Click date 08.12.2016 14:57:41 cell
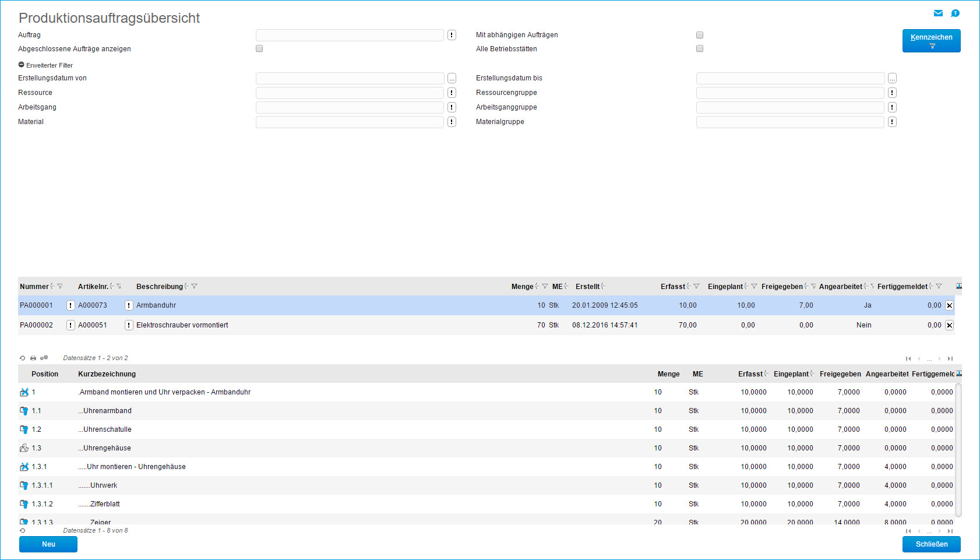The width and height of the screenshot is (980, 560). [x=605, y=325]
